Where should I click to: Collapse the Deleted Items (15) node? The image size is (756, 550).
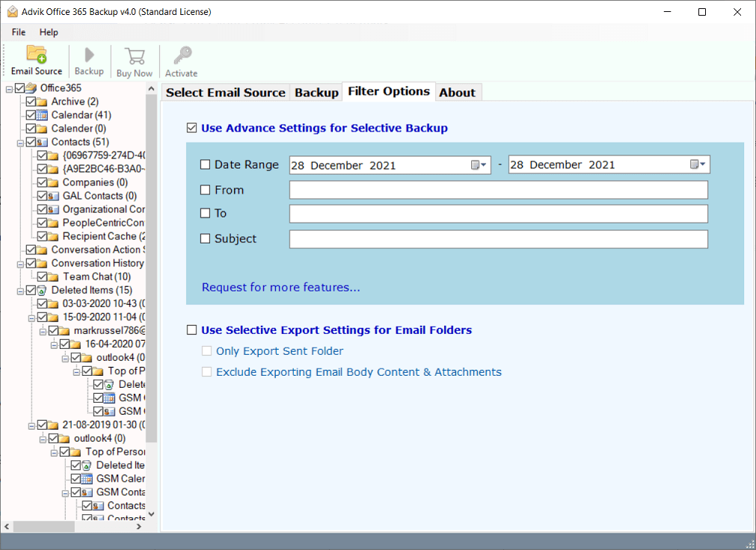pyautogui.click(x=20, y=291)
